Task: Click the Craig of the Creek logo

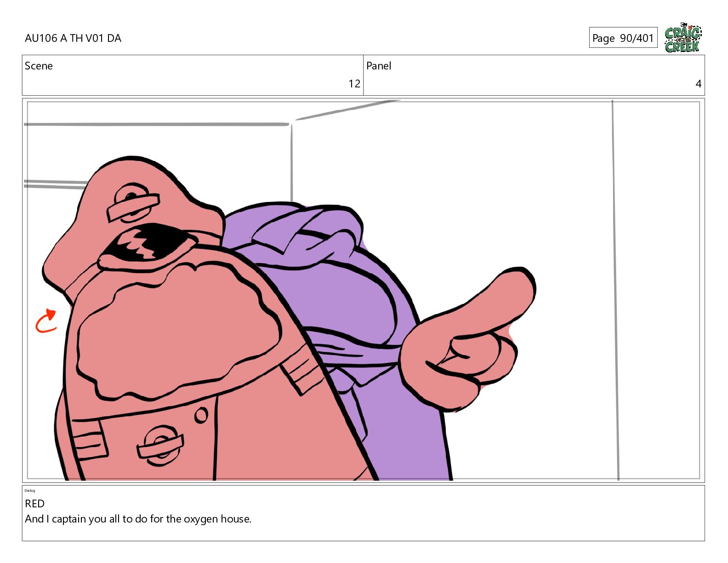Action: (683, 37)
